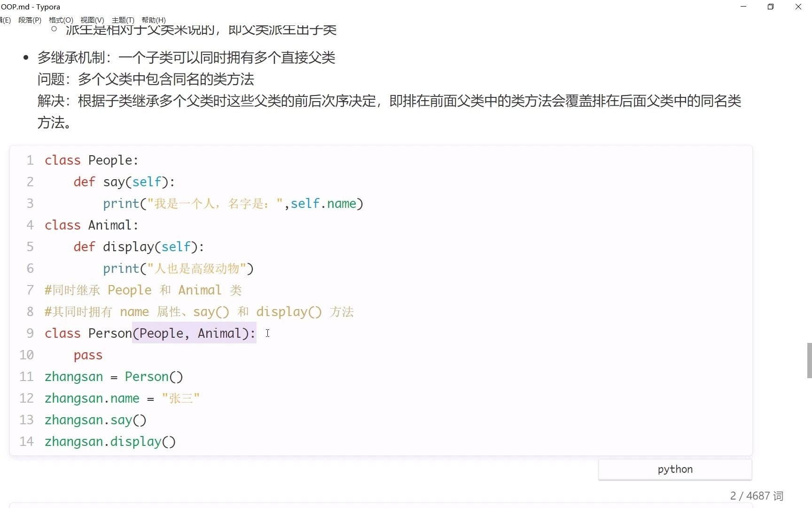
Task: Open the 帮助(H) help menu
Action: point(154,20)
